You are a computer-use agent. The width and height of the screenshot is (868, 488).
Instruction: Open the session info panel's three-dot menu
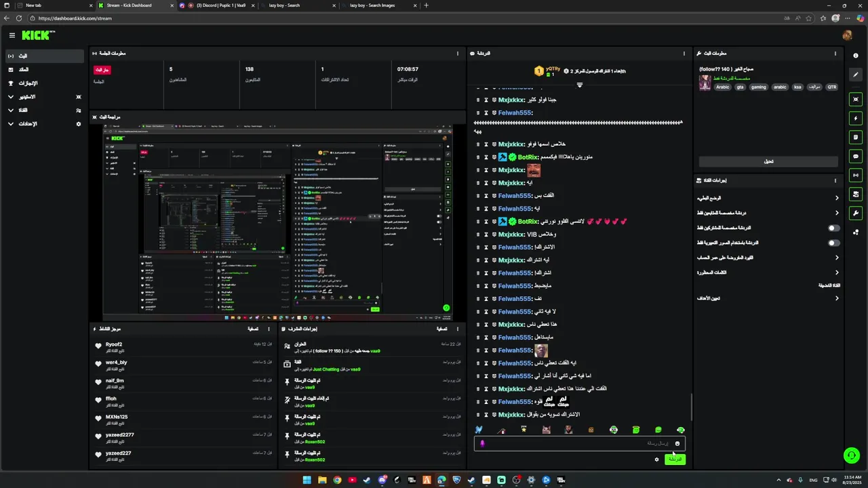[x=458, y=53]
